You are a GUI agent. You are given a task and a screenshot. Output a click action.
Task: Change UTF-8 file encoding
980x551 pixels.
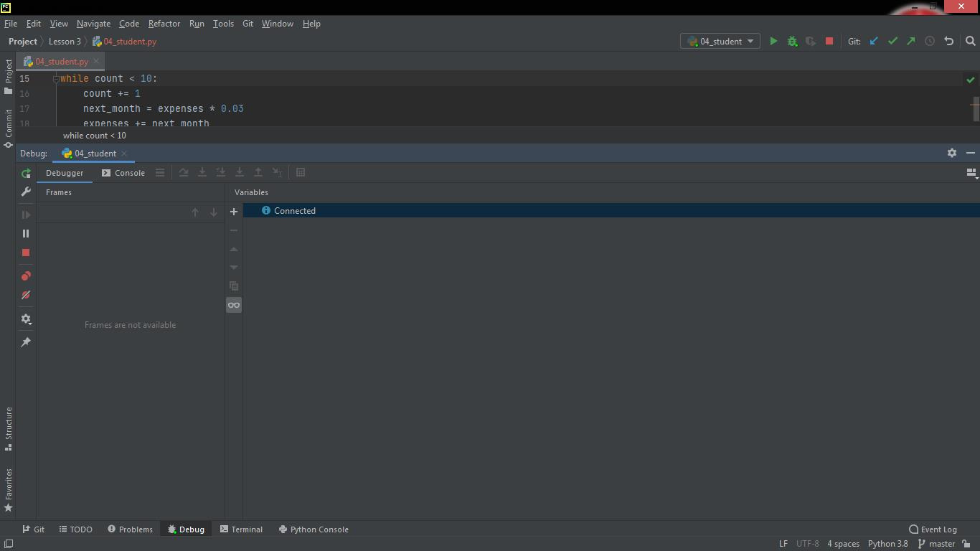pos(807,544)
